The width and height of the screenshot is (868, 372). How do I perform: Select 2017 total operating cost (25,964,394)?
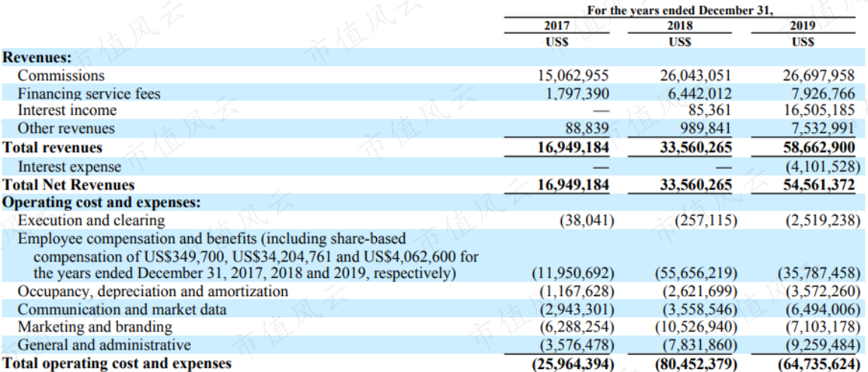573,364
